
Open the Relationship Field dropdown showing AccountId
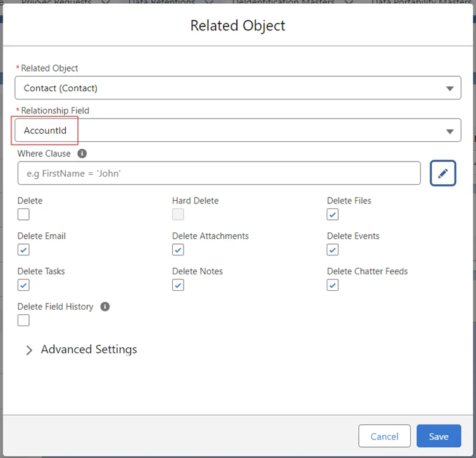(237, 130)
